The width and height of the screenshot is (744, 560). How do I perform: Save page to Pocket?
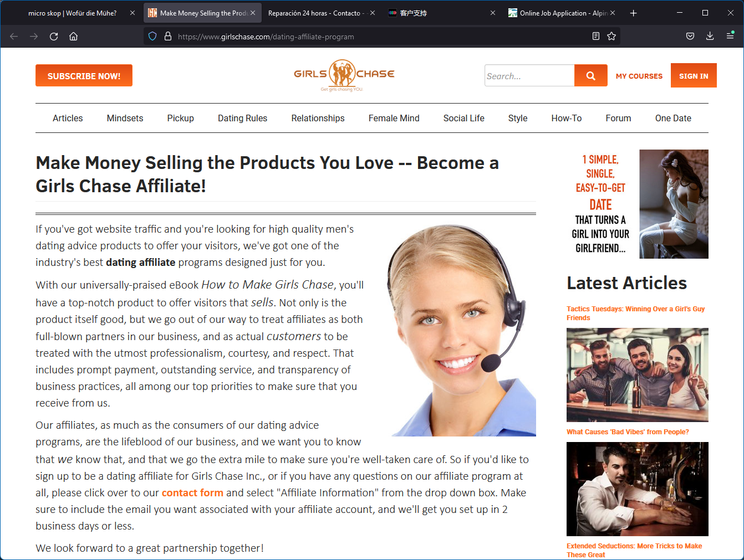pos(690,36)
